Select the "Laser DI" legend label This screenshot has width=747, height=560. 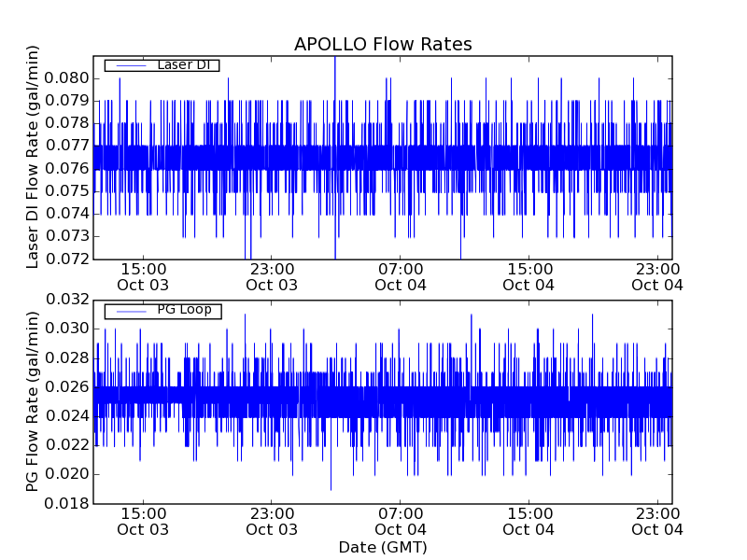coord(183,64)
